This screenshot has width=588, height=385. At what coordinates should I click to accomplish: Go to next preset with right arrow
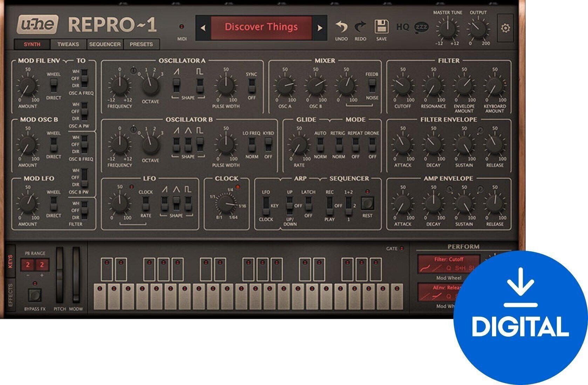[x=320, y=28]
